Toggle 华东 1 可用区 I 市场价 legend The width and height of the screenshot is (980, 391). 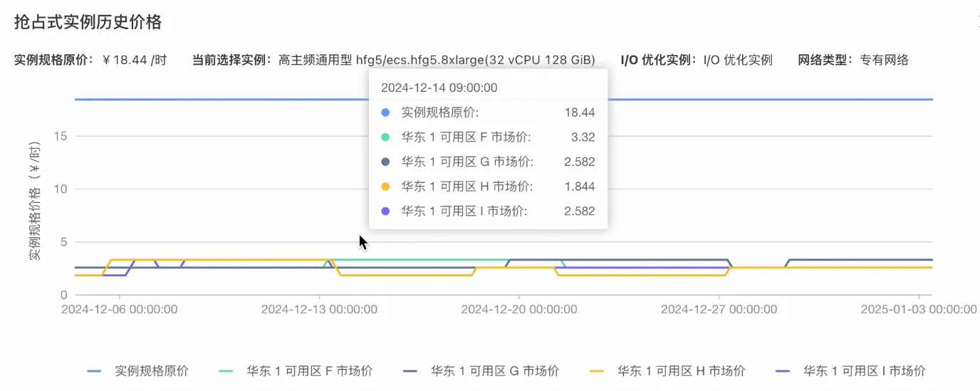point(850,371)
